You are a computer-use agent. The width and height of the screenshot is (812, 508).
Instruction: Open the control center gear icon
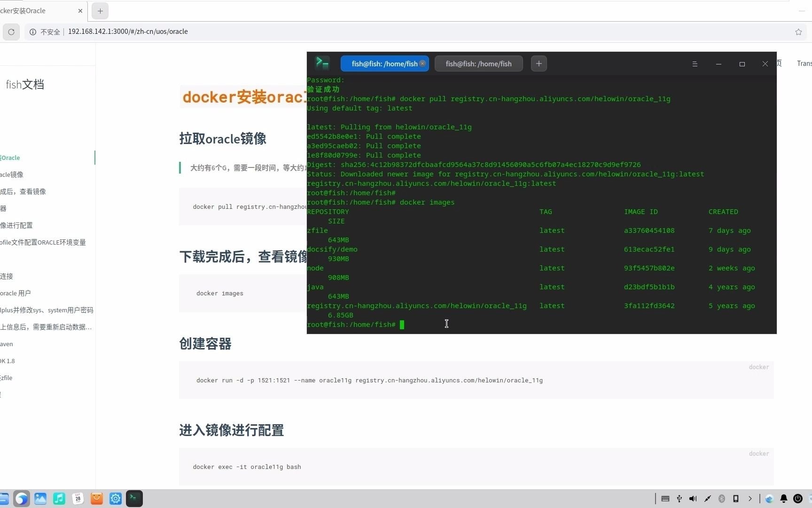(x=116, y=499)
